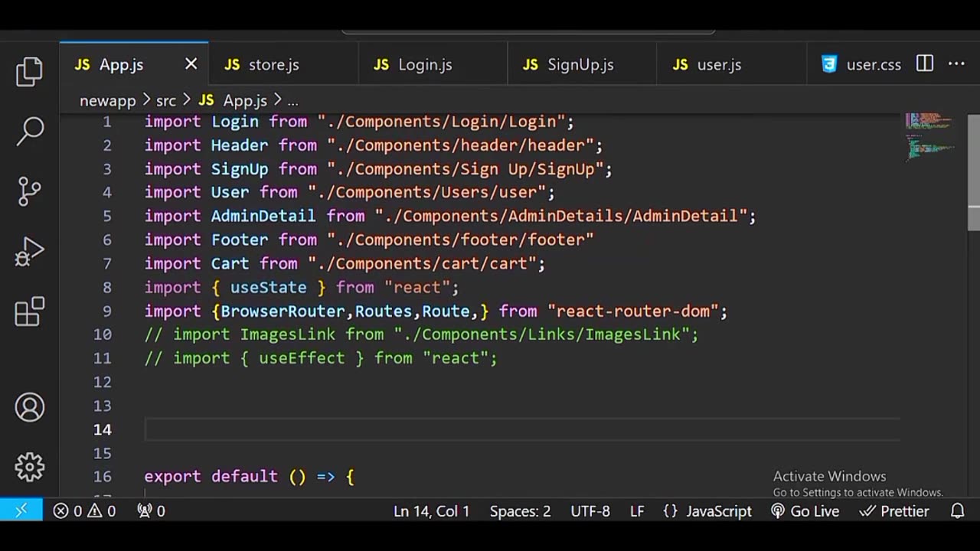This screenshot has height=551, width=980.
Task: Open the Extensions view
Action: (29, 311)
